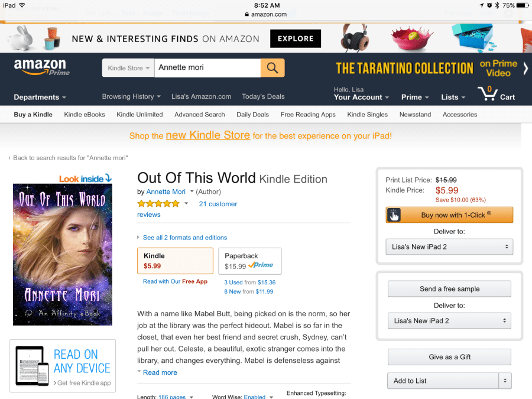The image size is (532, 399).
Task: Open the Departments menu
Action: tap(40, 98)
